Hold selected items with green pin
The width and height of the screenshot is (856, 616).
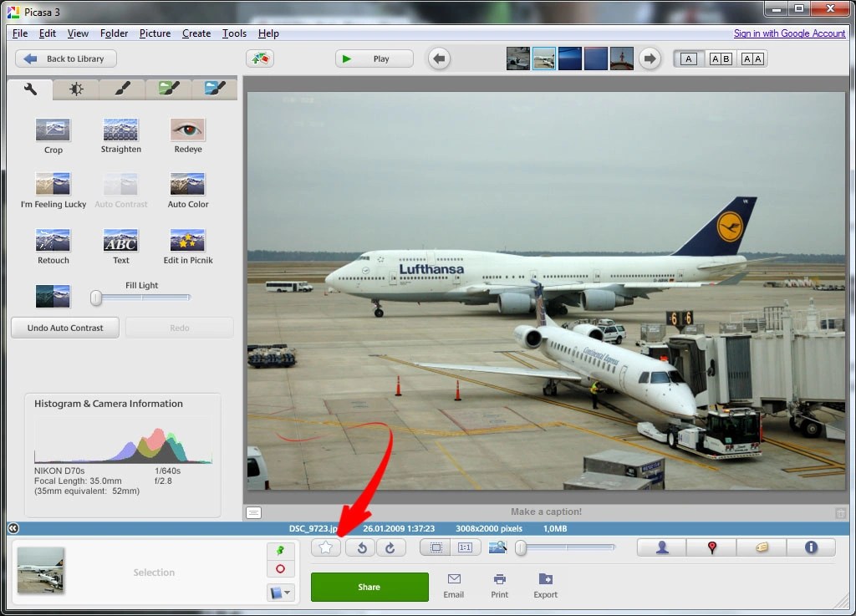(281, 551)
